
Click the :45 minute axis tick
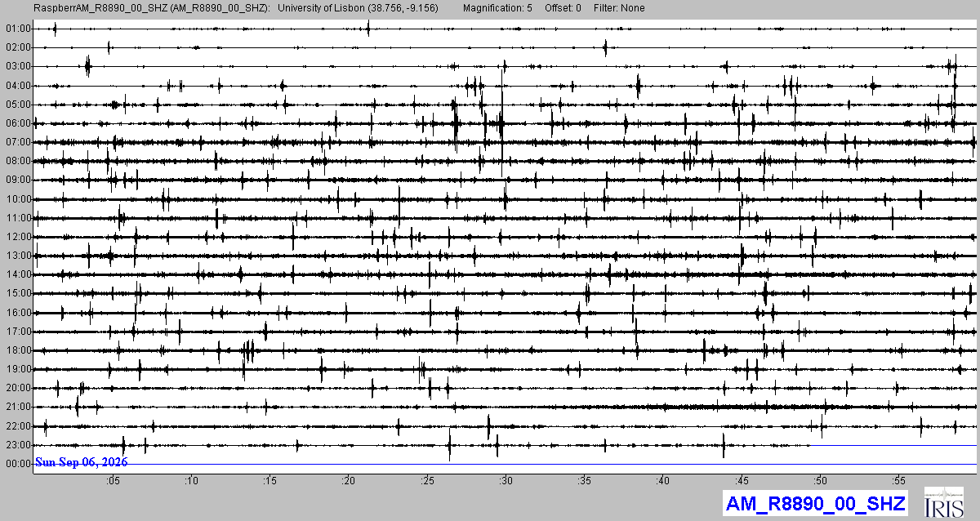click(x=742, y=481)
